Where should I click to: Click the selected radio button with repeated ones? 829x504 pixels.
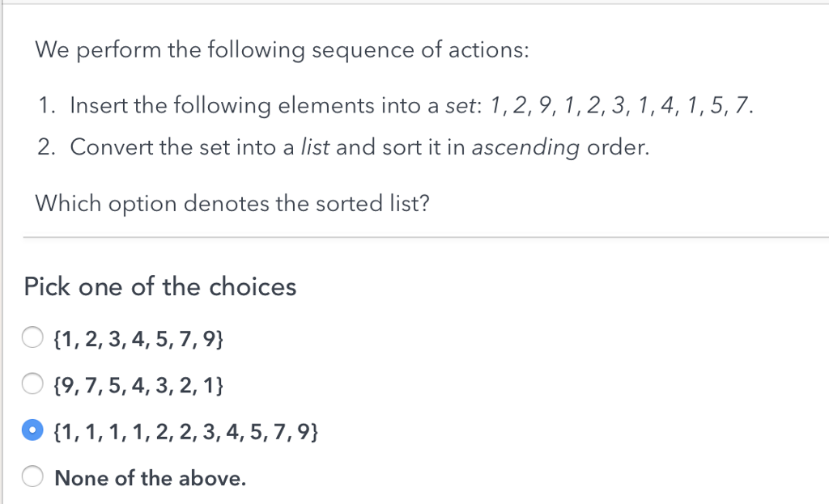point(32,431)
